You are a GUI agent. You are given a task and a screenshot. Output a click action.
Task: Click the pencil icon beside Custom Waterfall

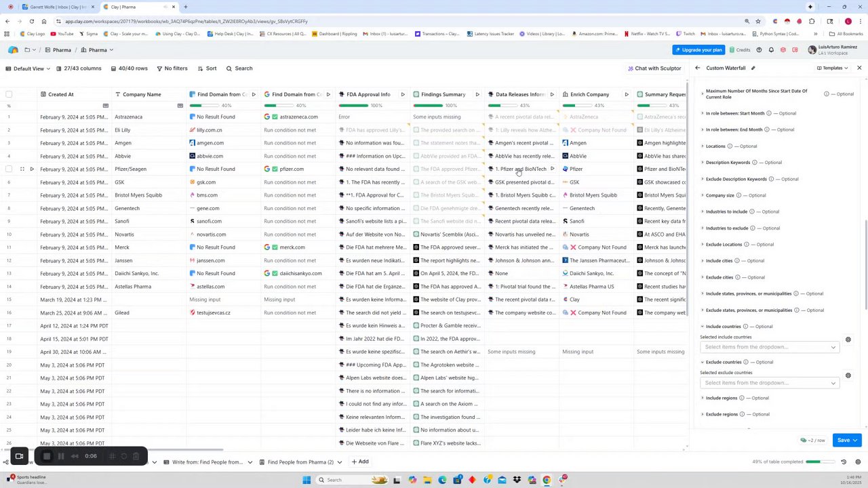click(753, 68)
